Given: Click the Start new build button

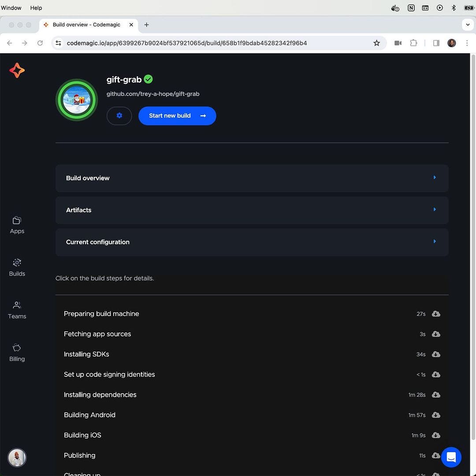Looking at the screenshot, I should [177, 116].
